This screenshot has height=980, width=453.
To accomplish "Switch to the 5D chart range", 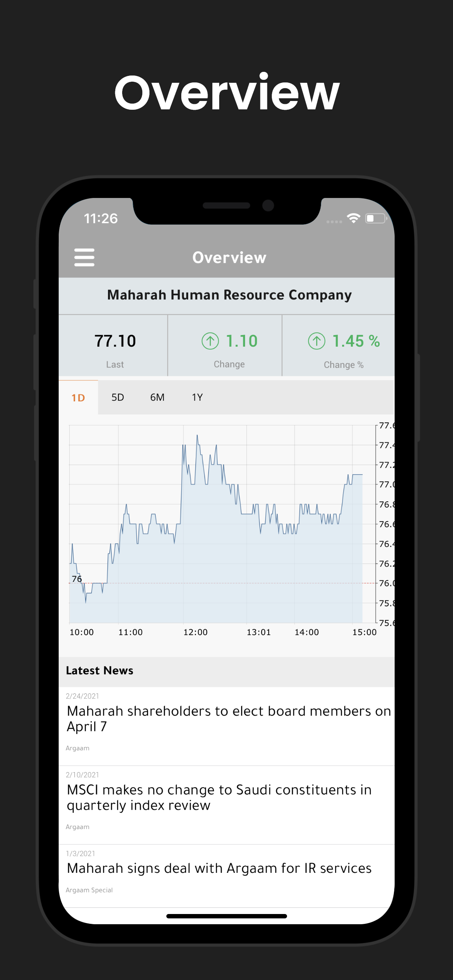I will [118, 397].
